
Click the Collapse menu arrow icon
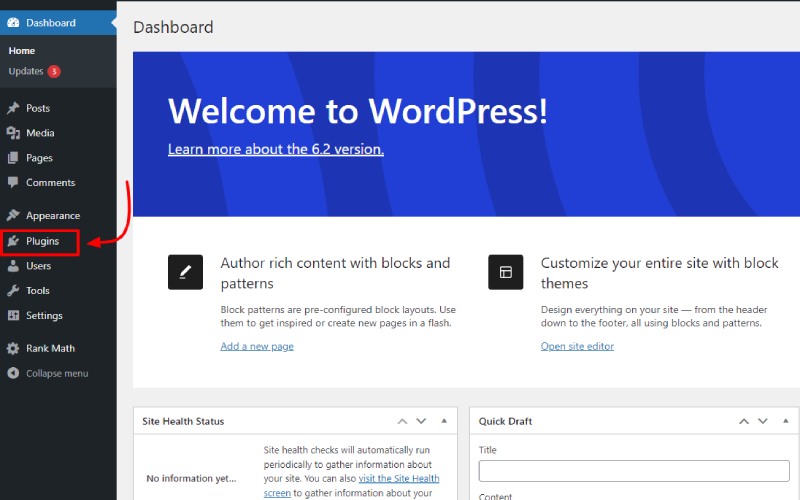pos(13,373)
